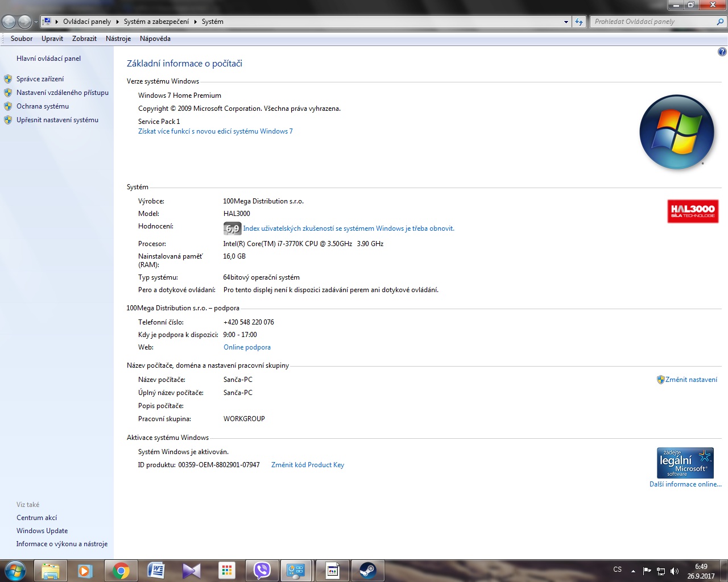Launch Visual Studio from the taskbar
728x582 pixels.
click(x=191, y=571)
